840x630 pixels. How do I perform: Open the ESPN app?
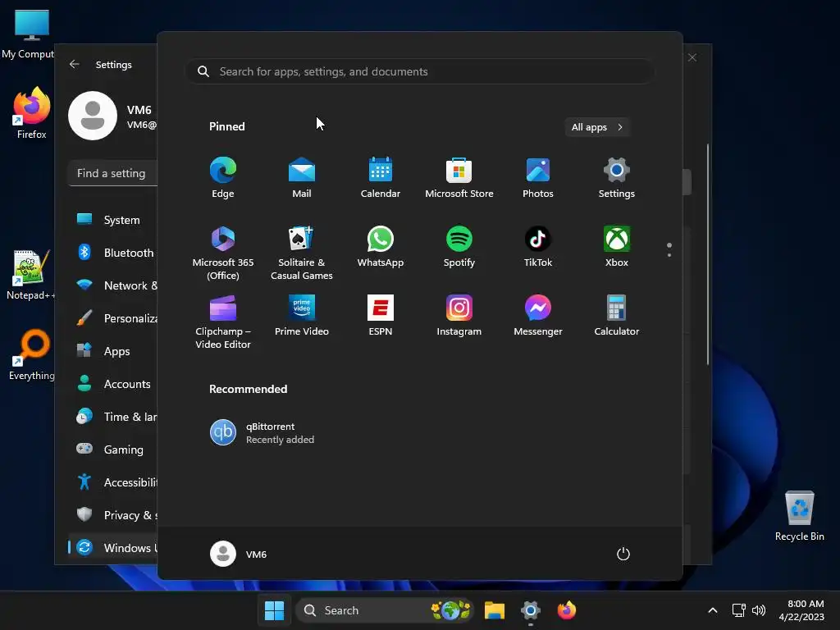(381, 316)
